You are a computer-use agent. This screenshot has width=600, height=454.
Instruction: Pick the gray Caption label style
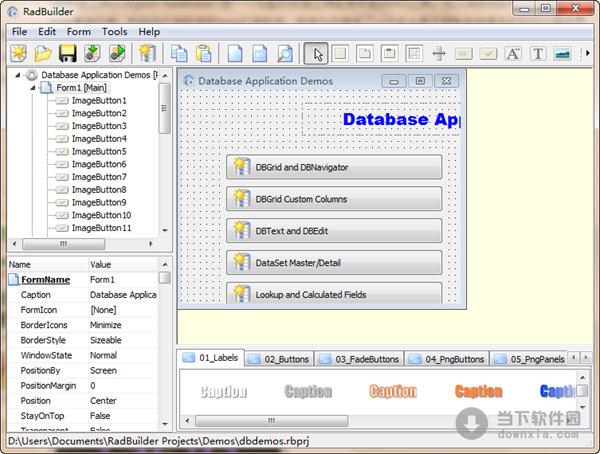click(308, 391)
